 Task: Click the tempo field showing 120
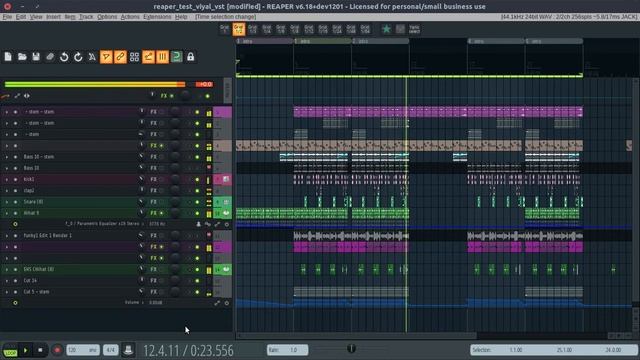click(82, 350)
